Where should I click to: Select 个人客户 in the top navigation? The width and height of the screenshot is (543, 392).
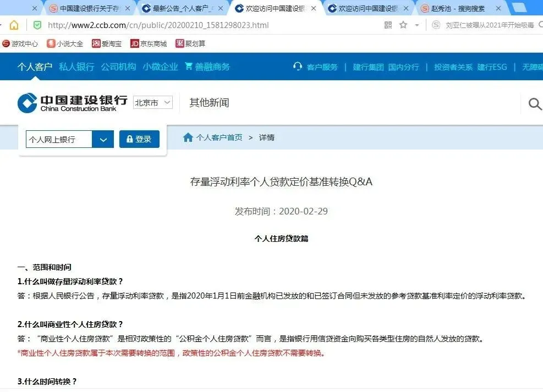point(35,67)
